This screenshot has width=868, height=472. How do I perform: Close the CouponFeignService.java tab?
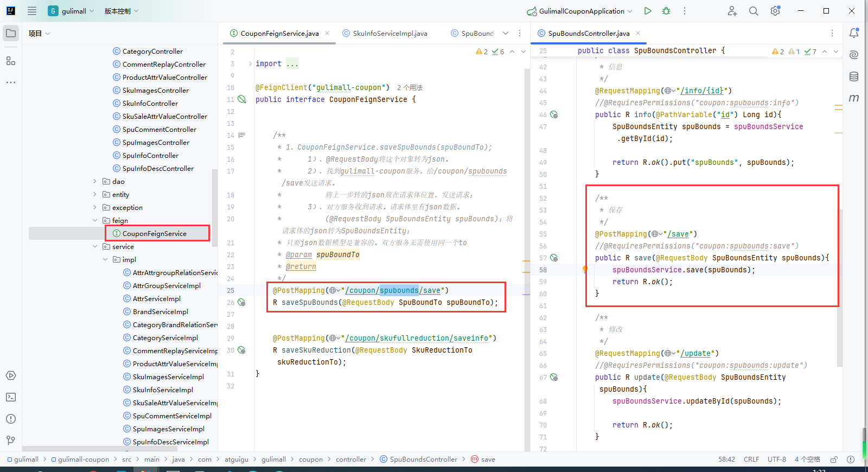[x=327, y=33]
